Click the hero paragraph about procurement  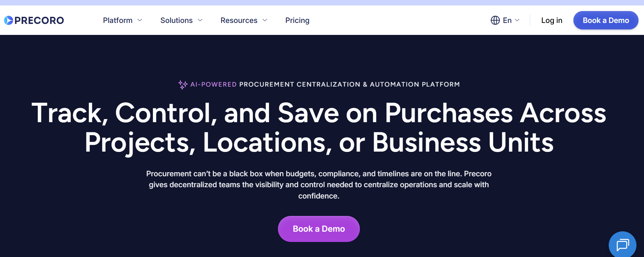(319, 185)
